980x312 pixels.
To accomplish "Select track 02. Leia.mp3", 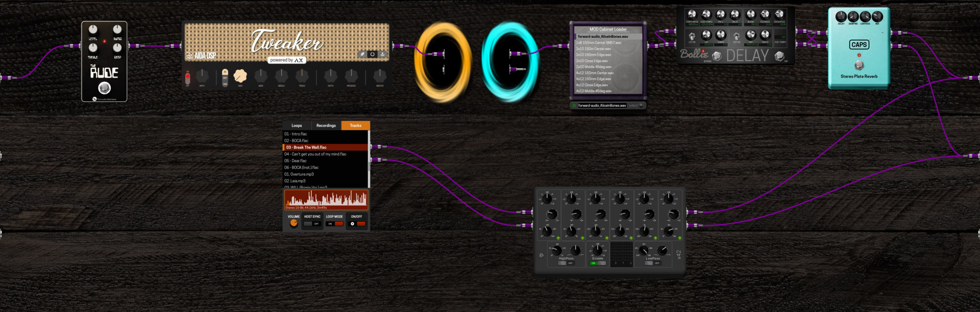I will pos(325,181).
